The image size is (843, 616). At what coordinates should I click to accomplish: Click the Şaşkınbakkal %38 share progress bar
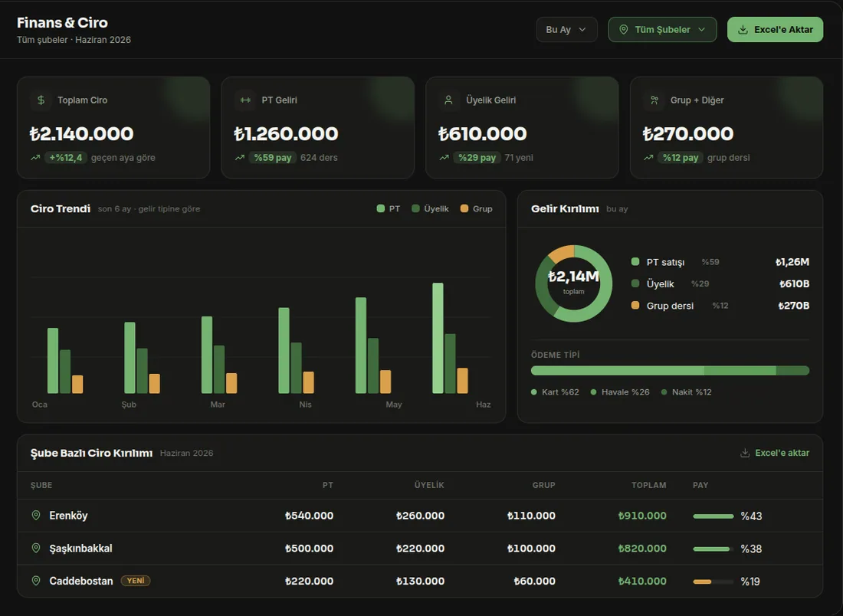coord(713,549)
